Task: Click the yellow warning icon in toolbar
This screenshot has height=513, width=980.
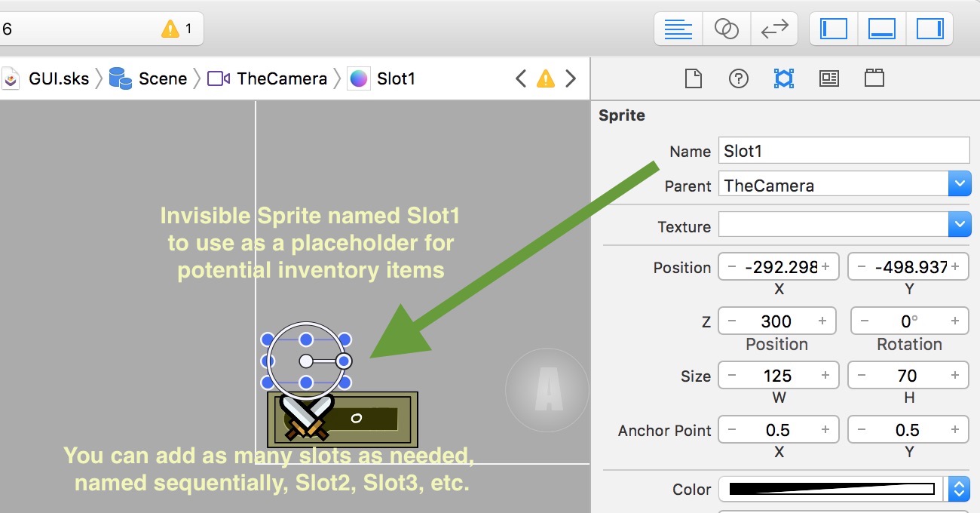Action: tap(170, 29)
